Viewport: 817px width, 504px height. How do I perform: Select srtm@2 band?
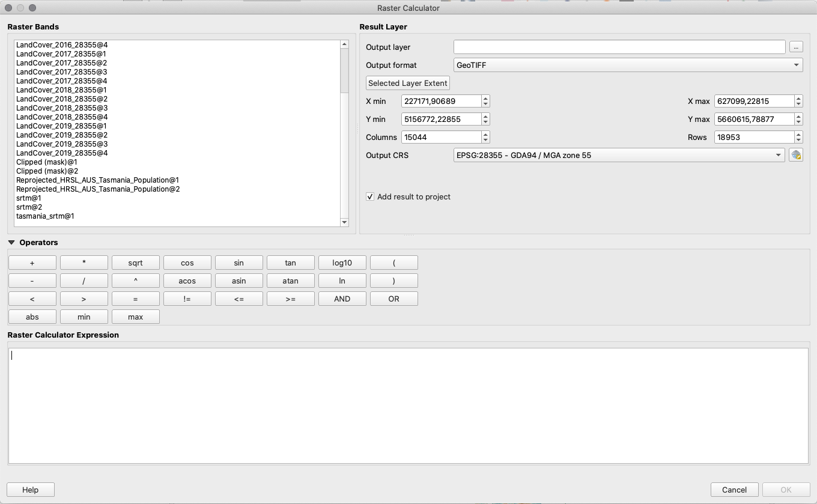[29, 207]
